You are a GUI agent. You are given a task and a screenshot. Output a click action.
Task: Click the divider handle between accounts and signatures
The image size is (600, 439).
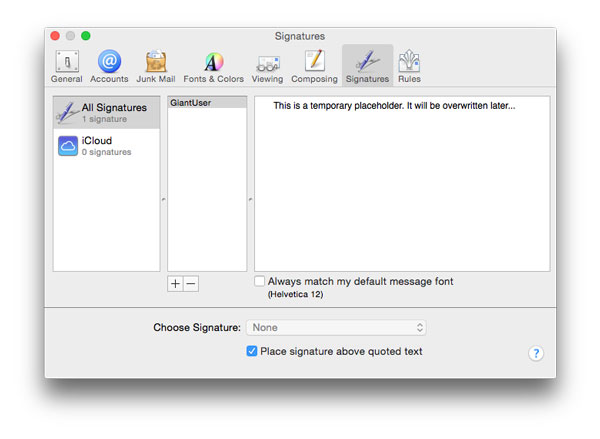tap(163, 199)
